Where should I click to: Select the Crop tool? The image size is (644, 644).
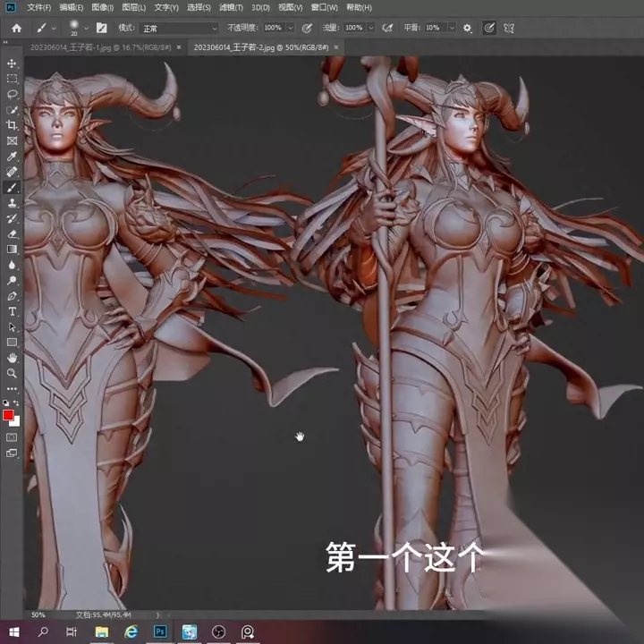[x=12, y=125]
